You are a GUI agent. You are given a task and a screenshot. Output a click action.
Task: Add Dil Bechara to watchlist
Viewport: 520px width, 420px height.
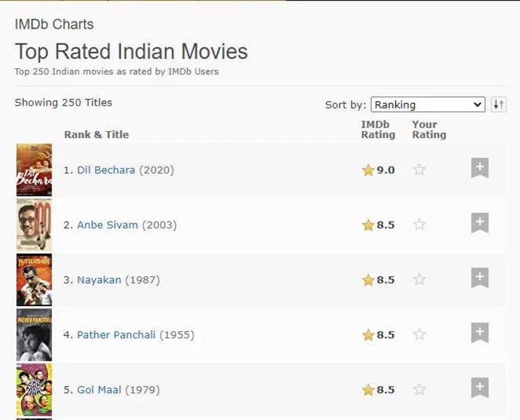pyautogui.click(x=479, y=168)
